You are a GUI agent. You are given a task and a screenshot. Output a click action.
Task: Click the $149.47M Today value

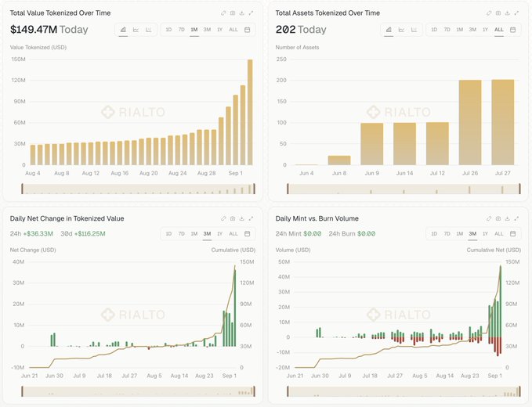tap(49, 30)
